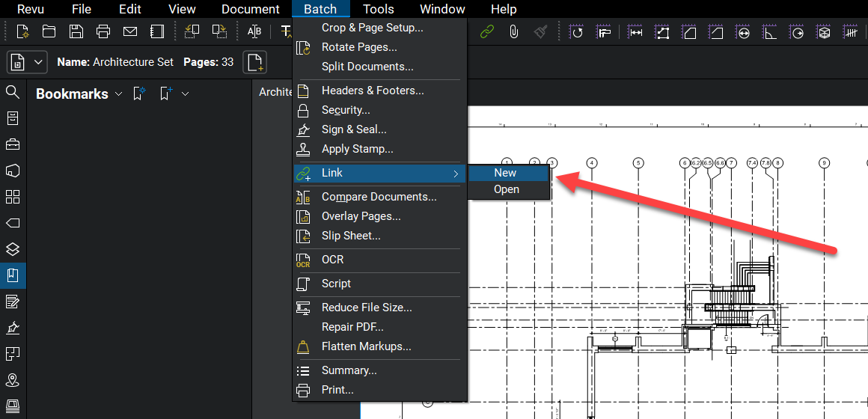Open the Places location pin panel
Screen dimensions: 868x419
click(x=13, y=380)
